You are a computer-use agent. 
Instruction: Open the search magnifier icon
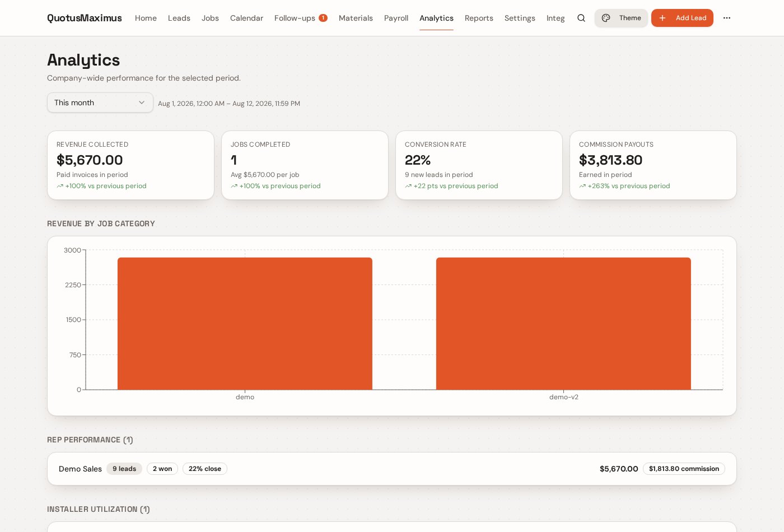(581, 18)
